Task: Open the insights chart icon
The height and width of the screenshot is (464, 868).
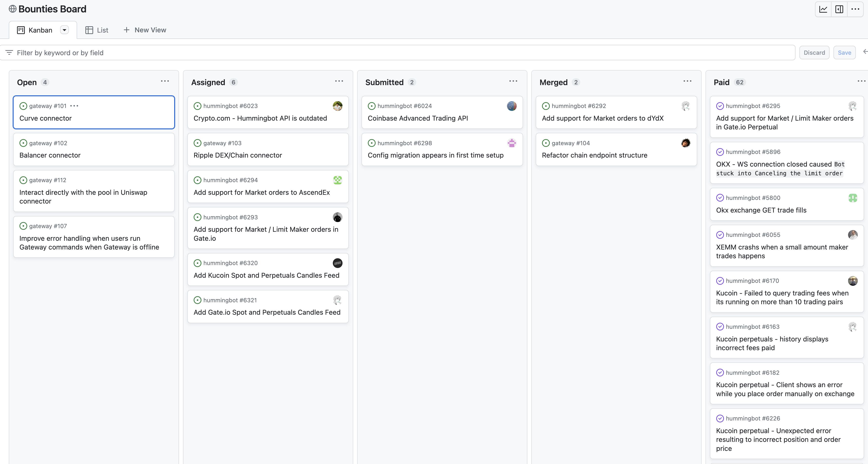Action: point(823,9)
